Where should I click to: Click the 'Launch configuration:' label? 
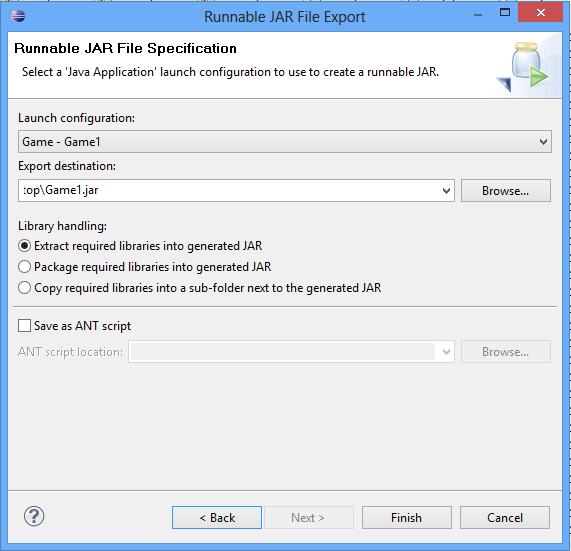(x=76, y=118)
